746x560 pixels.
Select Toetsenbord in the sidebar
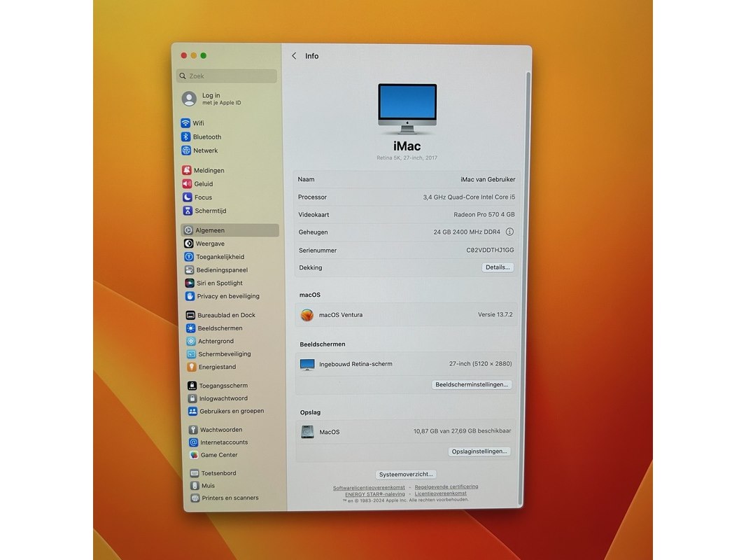pos(218,473)
